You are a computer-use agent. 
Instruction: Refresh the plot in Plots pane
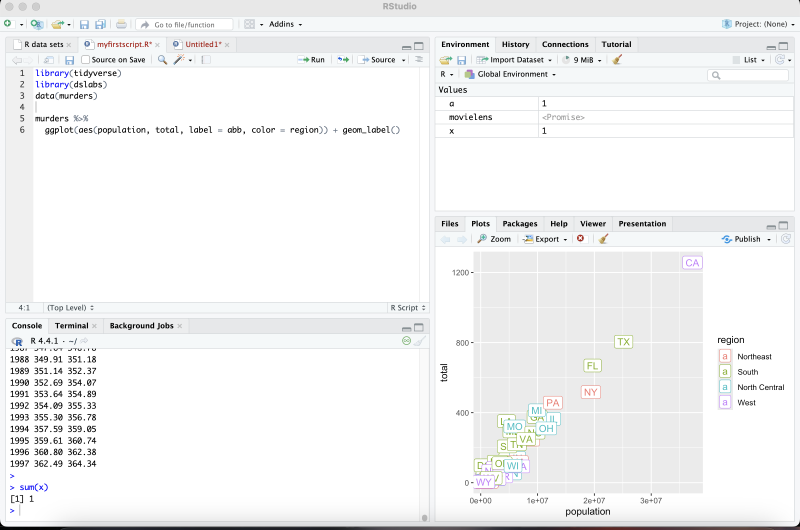click(x=786, y=239)
